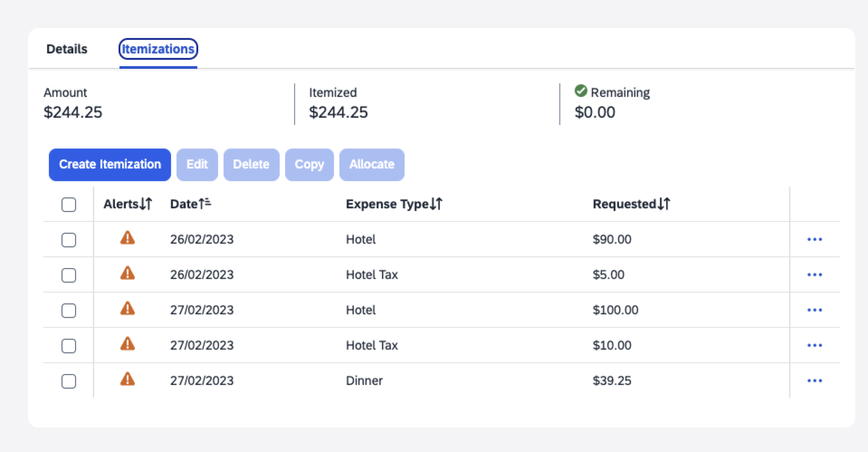868x452 pixels.
Task: Select the checkbox for $90.00 Hotel row
Action: (69, 240)
